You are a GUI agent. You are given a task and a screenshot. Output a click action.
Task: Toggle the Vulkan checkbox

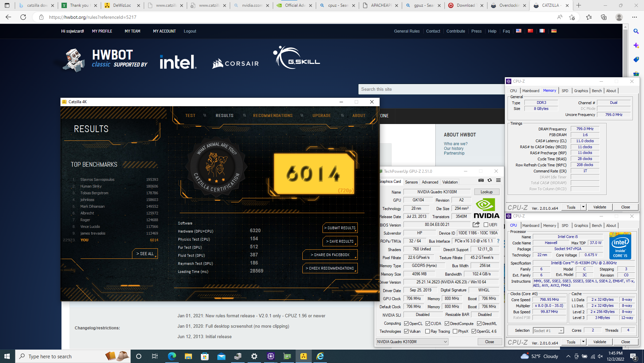406,331
